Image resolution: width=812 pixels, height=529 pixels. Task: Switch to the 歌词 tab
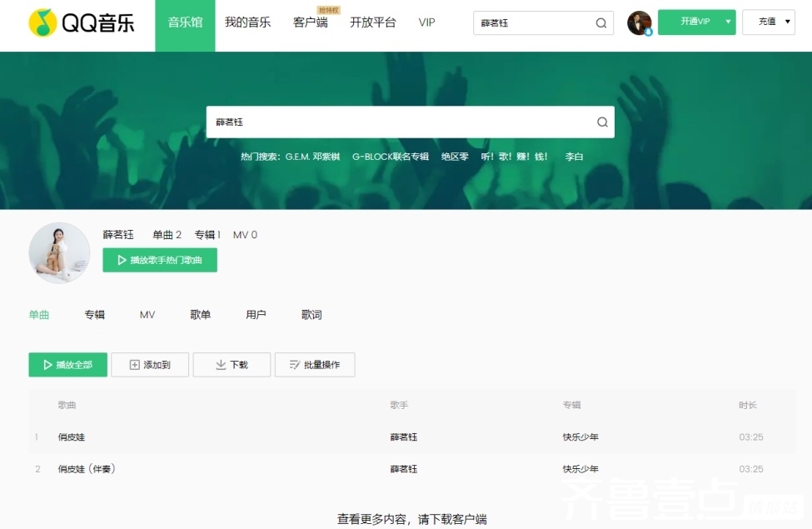[x=311, y=315]
